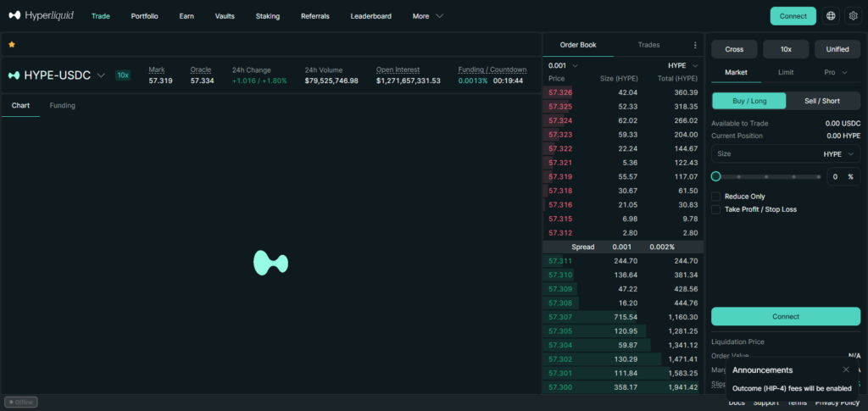Open the settings gear icon
Viewport: 868px width, 411px height.
point(853,16)
